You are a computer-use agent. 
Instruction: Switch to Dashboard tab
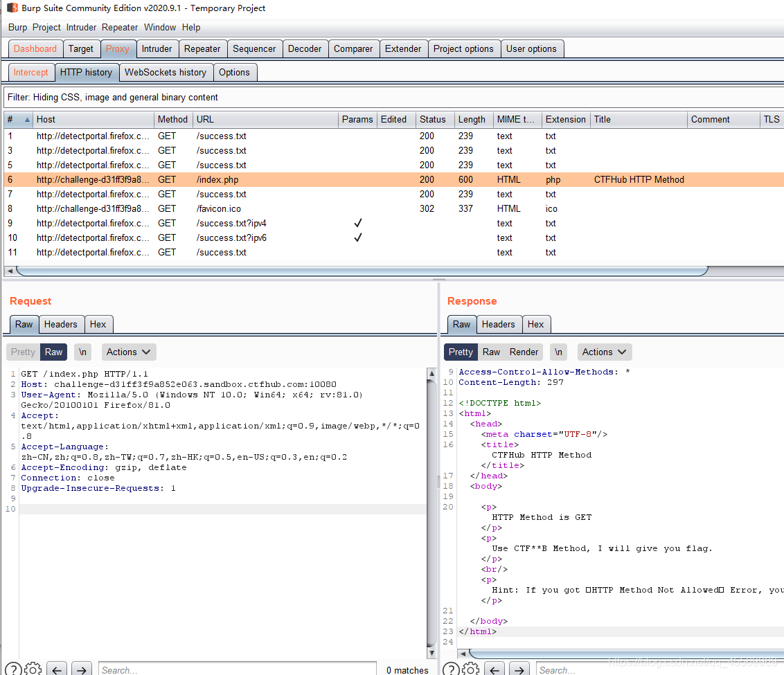pyautogui.click(x=35, y=48)
